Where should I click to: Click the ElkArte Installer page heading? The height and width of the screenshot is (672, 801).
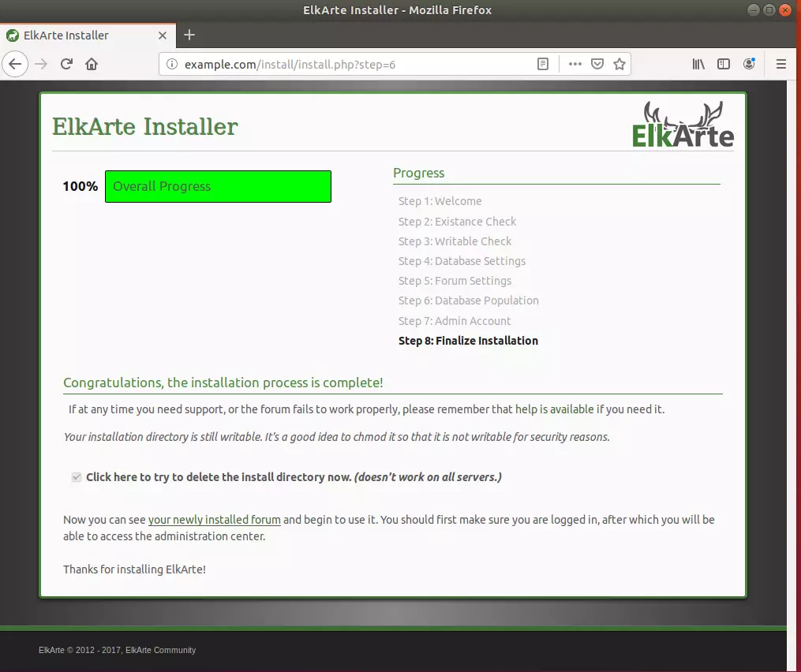click(145, 127)
